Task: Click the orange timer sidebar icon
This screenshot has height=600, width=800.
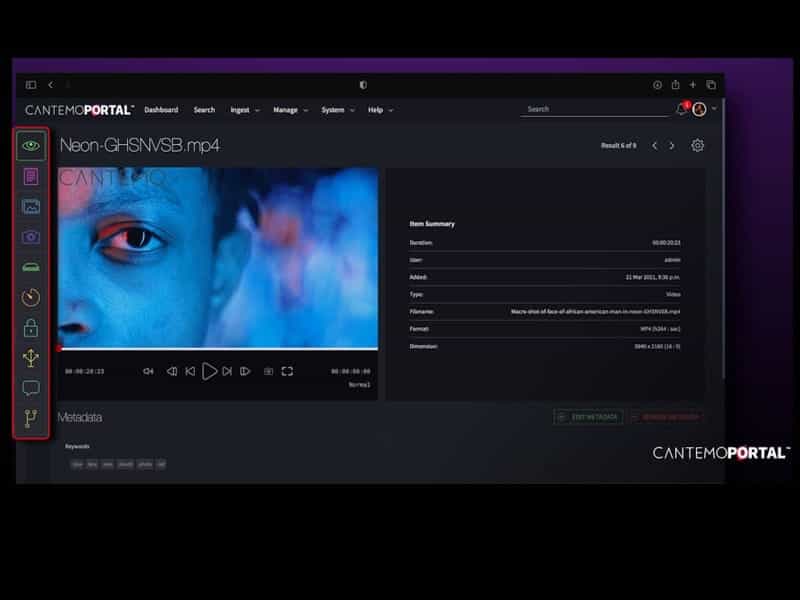Action: [x=31, y=297]
